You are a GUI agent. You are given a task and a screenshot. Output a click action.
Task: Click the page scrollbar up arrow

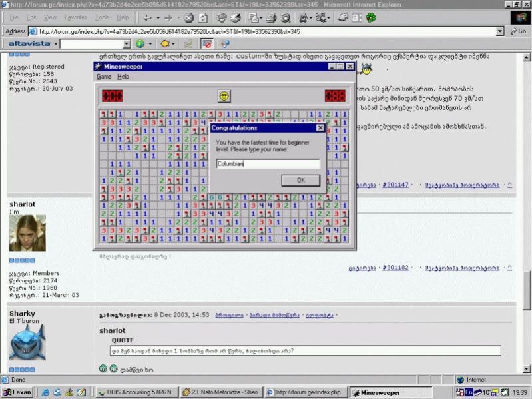point(526,57)
